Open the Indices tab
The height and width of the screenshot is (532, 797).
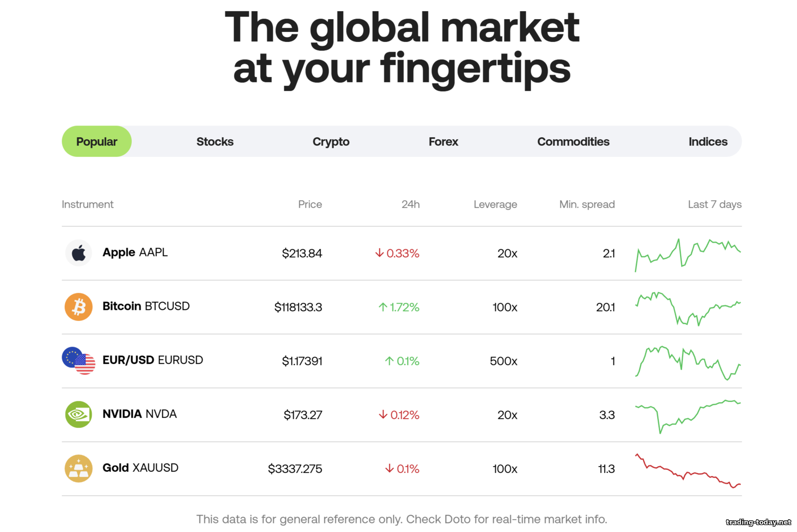(707, 142)
